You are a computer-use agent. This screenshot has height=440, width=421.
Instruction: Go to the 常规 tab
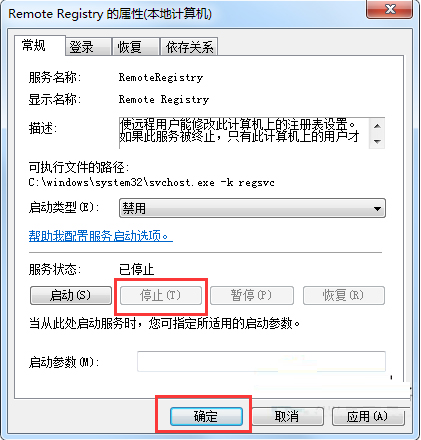[40, 45]
